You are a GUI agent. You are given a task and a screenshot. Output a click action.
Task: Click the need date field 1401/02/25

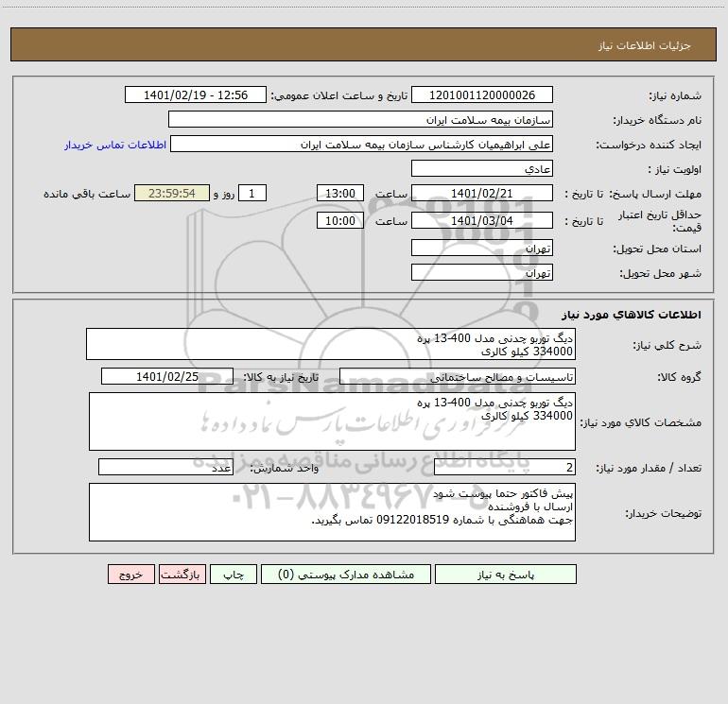click(167, 376)
